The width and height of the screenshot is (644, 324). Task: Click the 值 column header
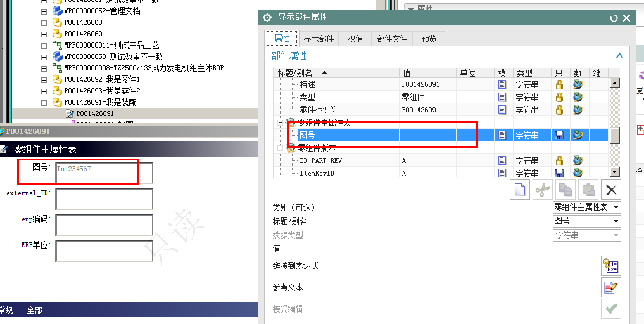point(428,73)
